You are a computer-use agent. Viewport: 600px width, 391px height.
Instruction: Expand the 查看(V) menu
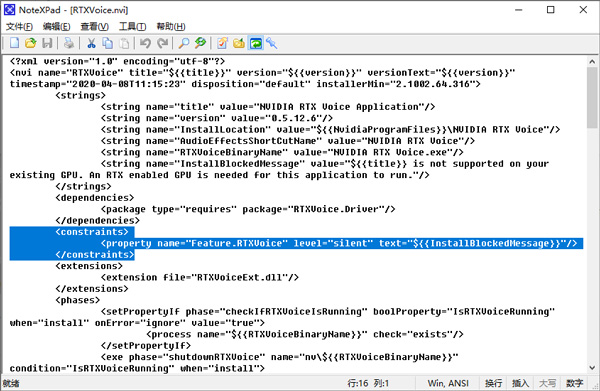[95, 26]
